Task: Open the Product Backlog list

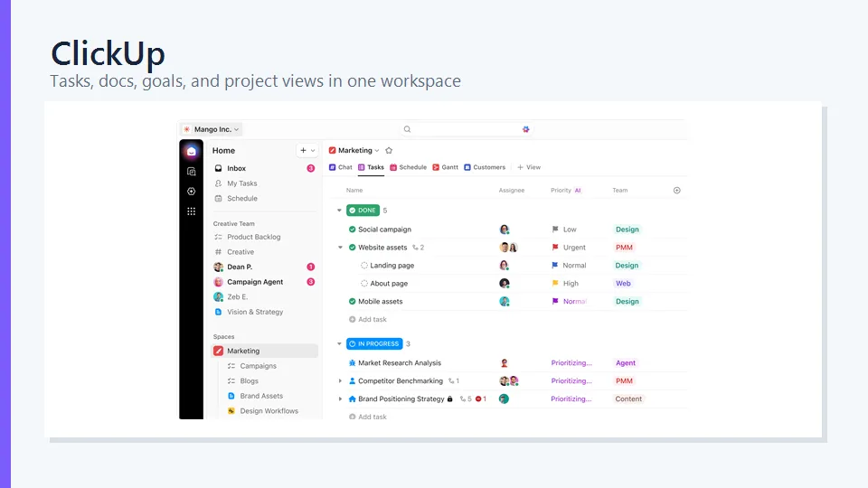Action: coord(253,237)
